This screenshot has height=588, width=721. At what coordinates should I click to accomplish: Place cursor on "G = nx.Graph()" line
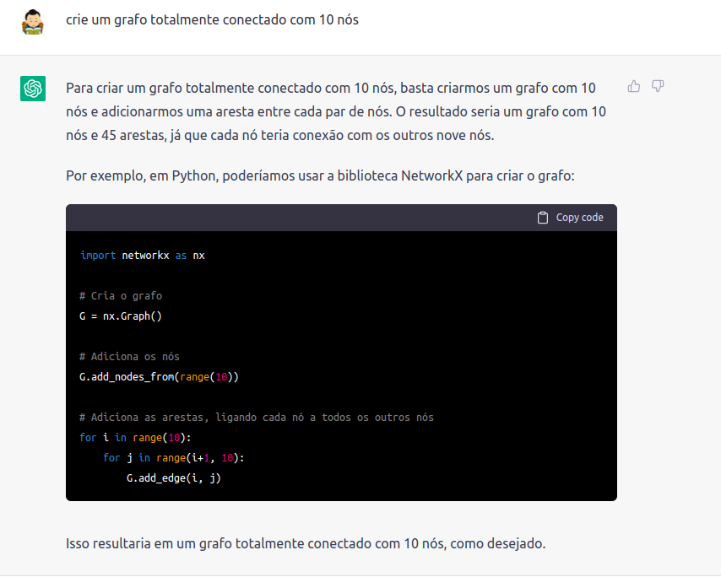[120, 316]
